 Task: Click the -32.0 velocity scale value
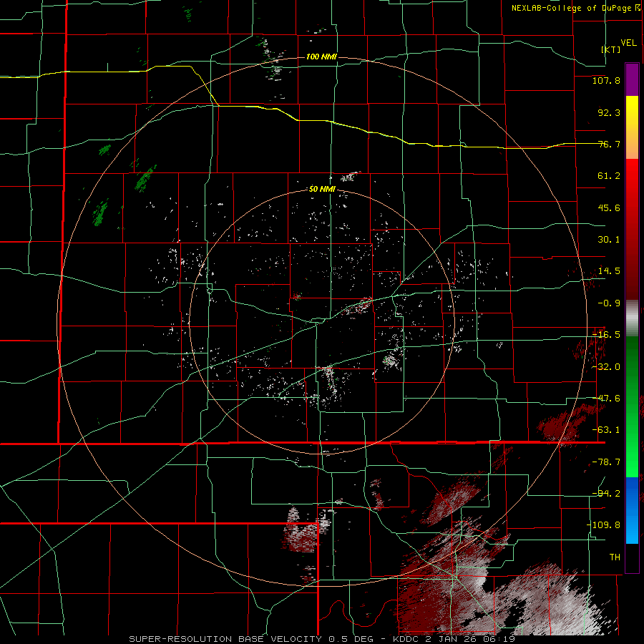point(606,367)
